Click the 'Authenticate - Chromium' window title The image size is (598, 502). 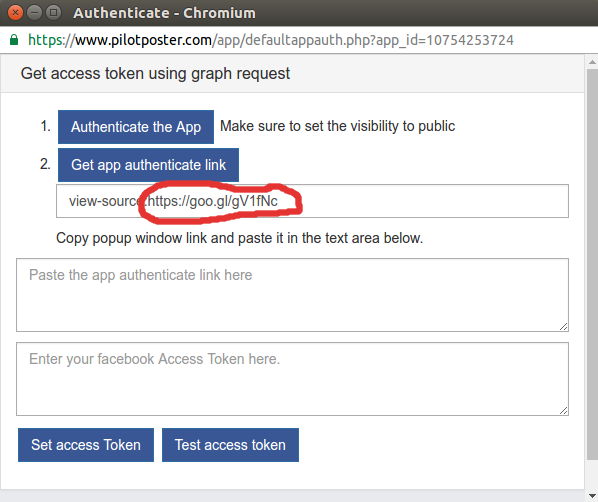[x=164, y=13]
